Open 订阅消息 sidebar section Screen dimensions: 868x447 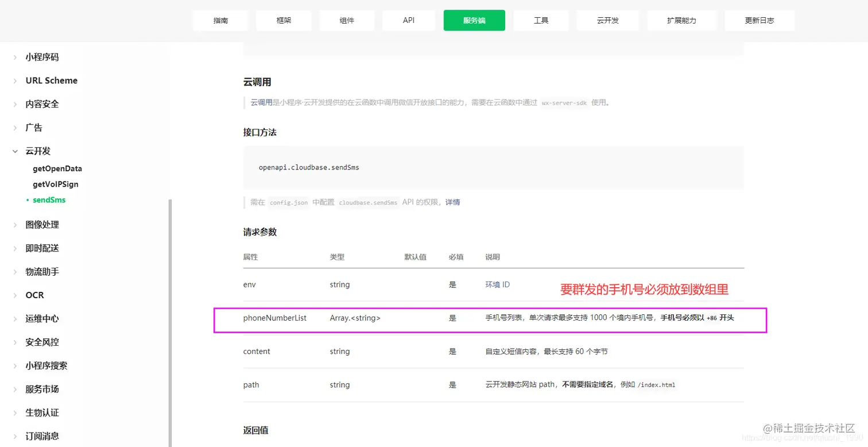pyautogui.click(x=42, y=436)
